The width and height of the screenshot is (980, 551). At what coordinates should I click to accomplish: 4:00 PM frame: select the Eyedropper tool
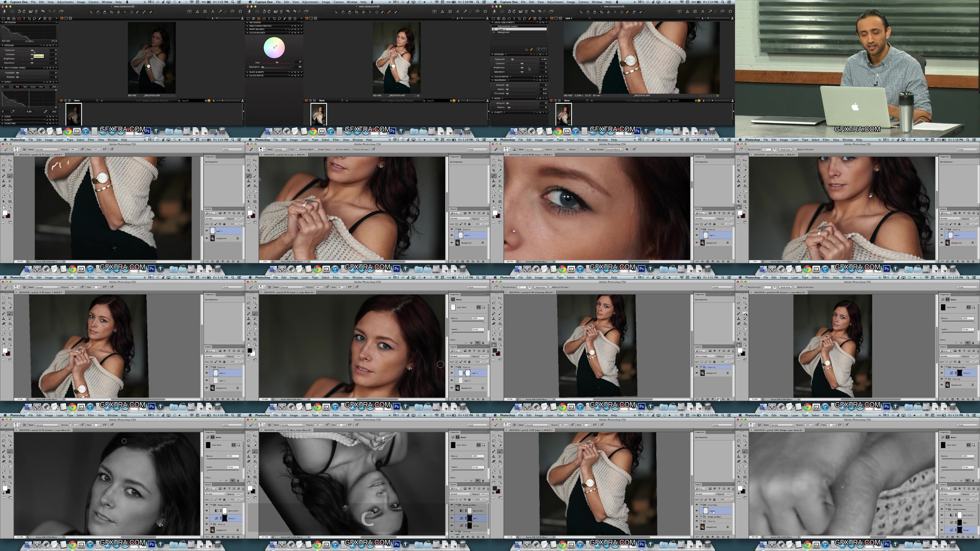point(10,446)
